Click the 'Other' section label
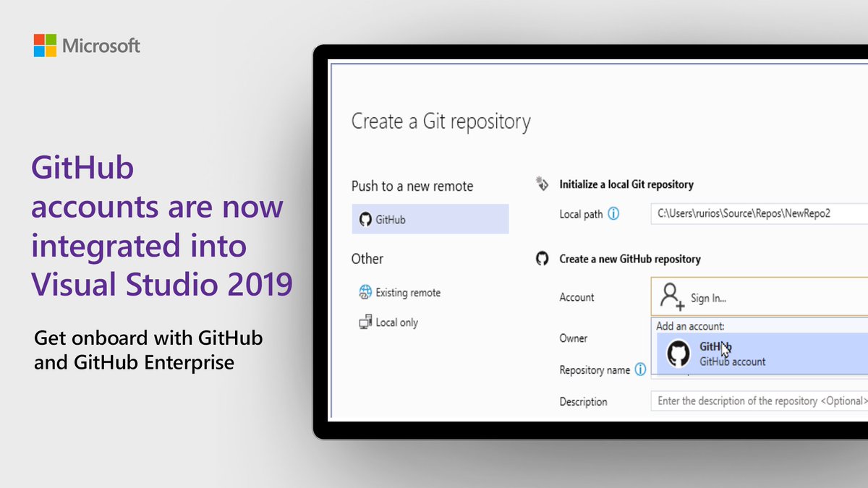The image size is (868, 488). [x=367, y=259]
